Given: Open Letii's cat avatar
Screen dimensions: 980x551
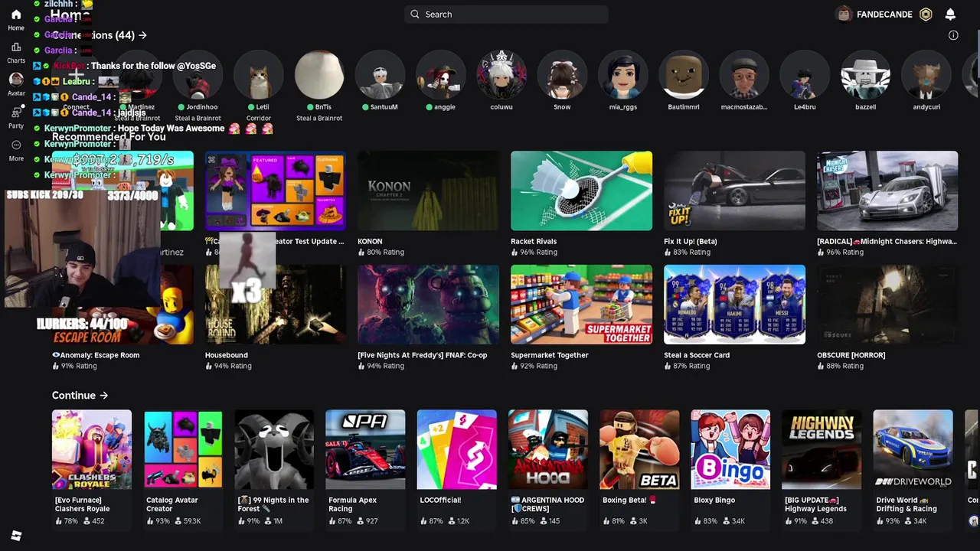Looking at the screenshot, I should click(259, 77).
